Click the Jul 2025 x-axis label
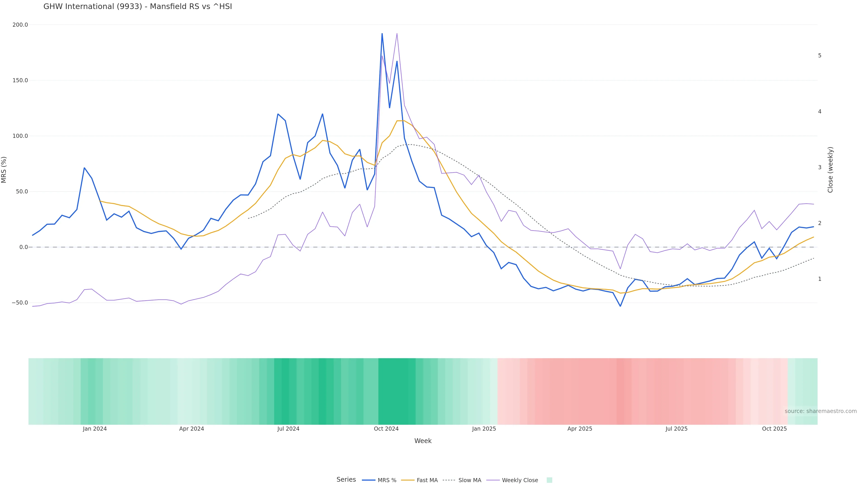The image size is (868, 488). coord(676,429)
